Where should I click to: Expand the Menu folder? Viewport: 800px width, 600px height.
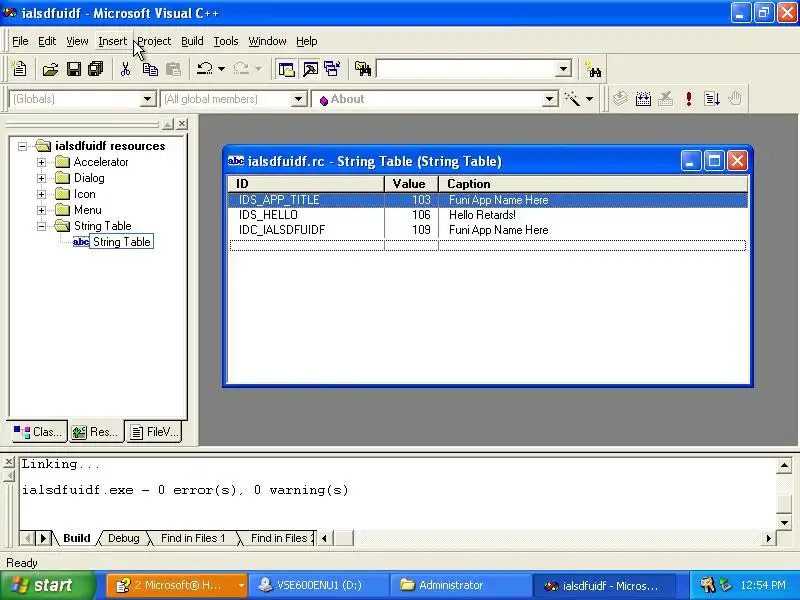[42, 210]
